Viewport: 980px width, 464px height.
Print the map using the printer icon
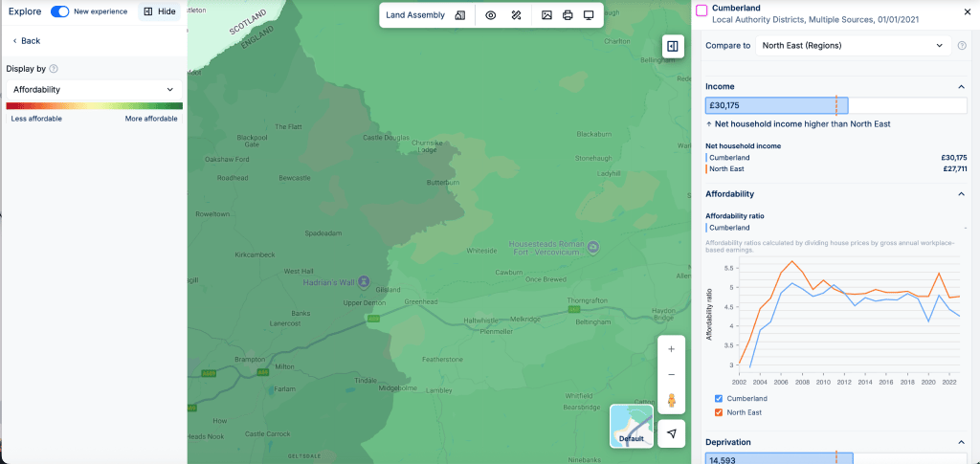[568, 15]
